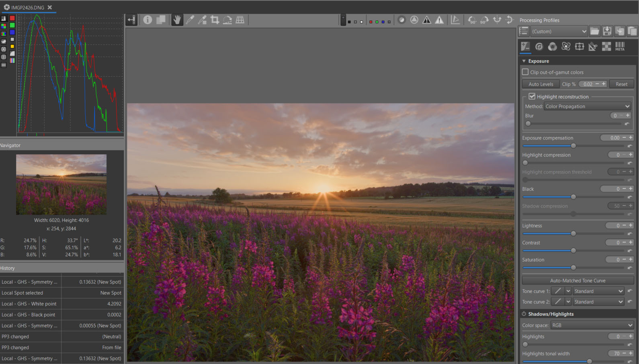Viewport: 639px width, 364px height.
Task: Click the Contrast slider handle
Action: [x=573, y=250]
